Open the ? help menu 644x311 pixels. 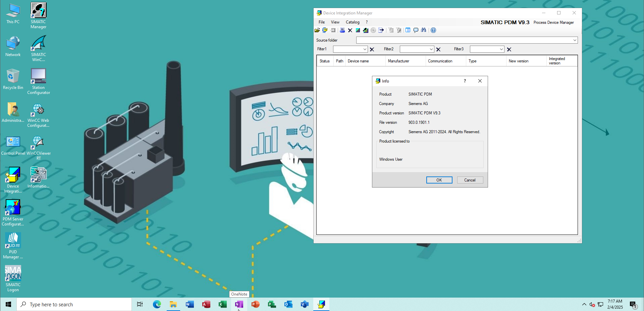(x=367, y=22)
